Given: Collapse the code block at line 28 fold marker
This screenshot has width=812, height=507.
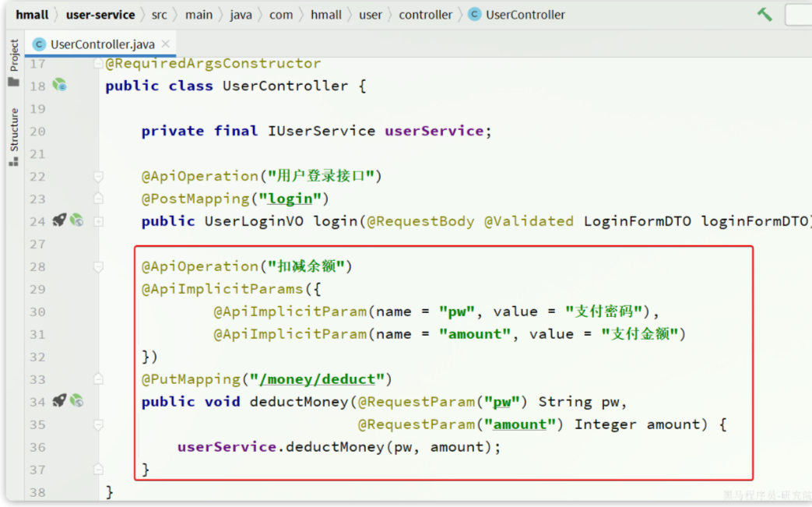Looking at the screenshot, I should tap(99, 266).
